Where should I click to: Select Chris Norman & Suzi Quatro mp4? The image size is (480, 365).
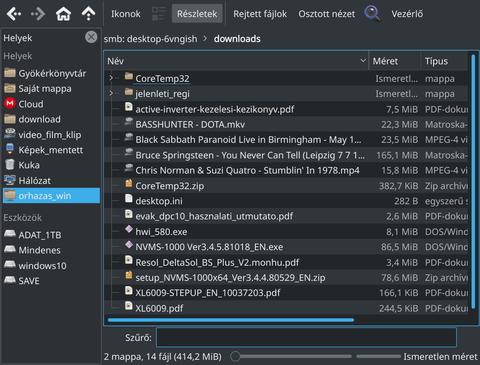click(x=286, y=170)
